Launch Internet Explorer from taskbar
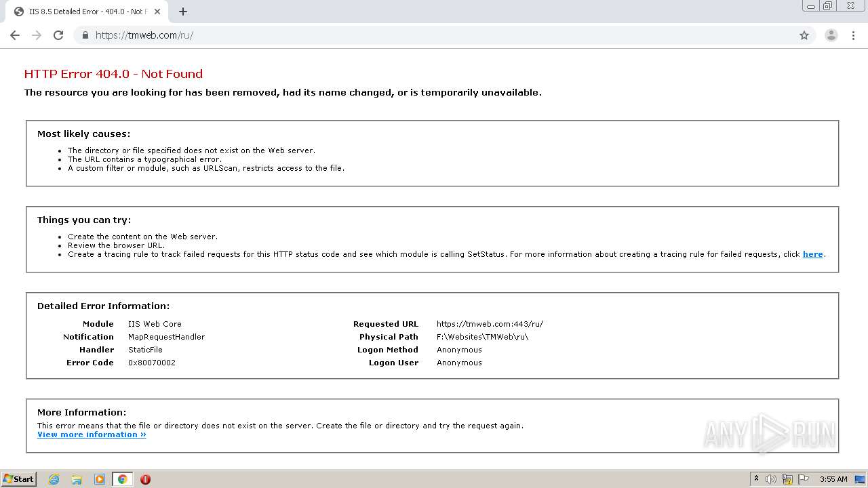Viewport: 868px width, 488px height. tap(54, 479)
